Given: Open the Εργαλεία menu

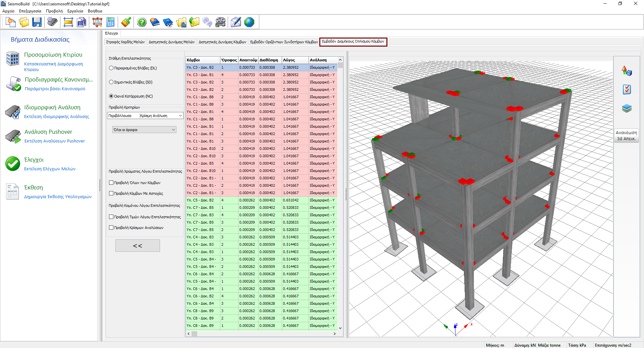Looking at the screenshot, I should (75, 11).
